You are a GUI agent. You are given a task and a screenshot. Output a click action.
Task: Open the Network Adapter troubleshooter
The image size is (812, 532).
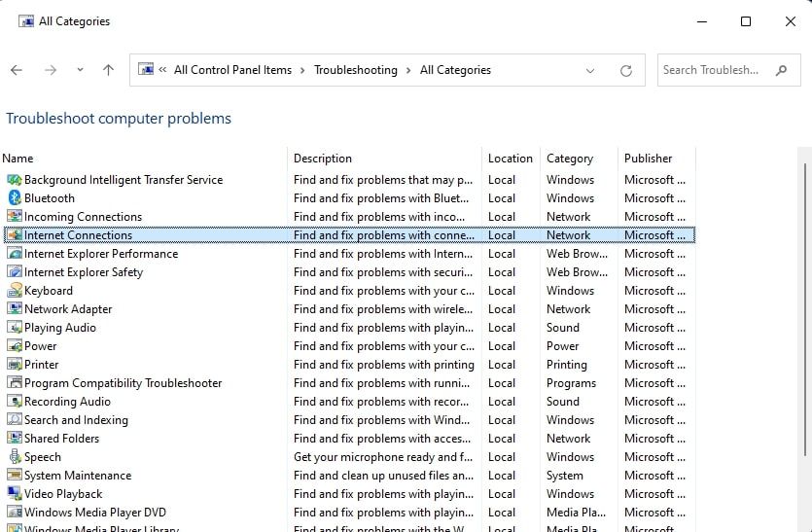pos(68,308)
